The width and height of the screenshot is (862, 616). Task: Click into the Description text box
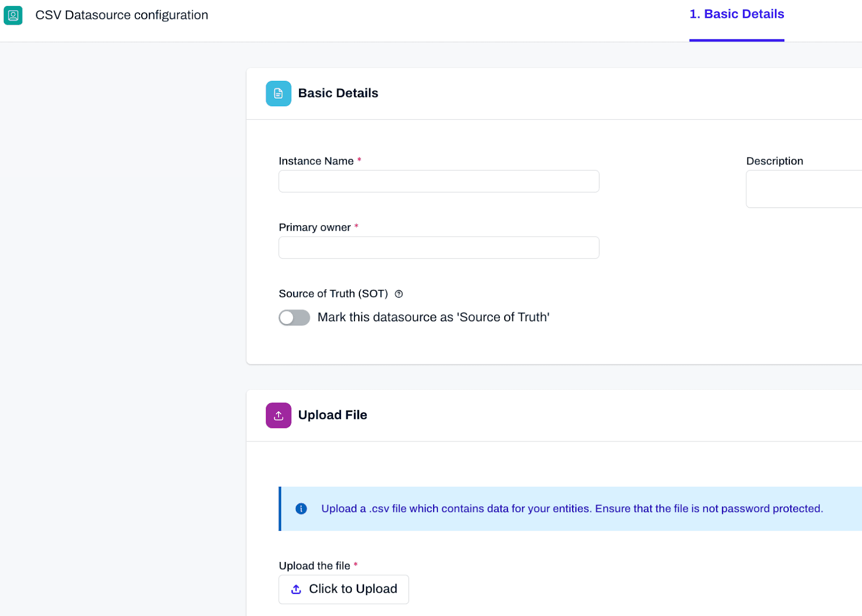(804, 189)
